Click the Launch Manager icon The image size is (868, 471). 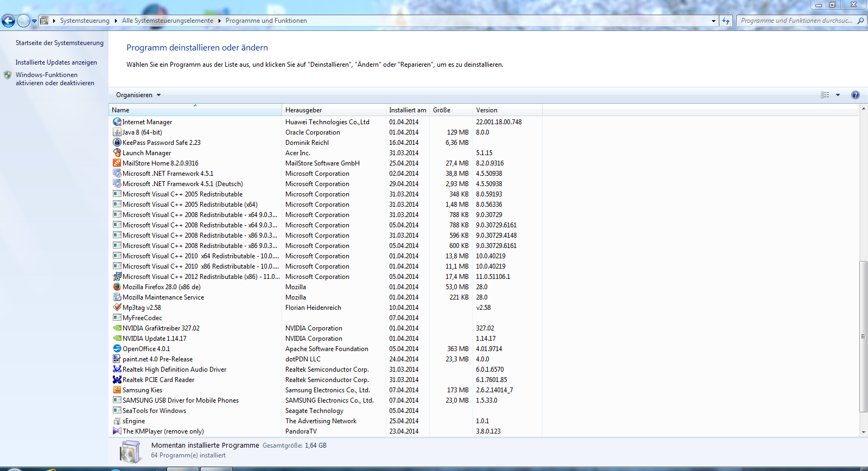click(117, 153)
